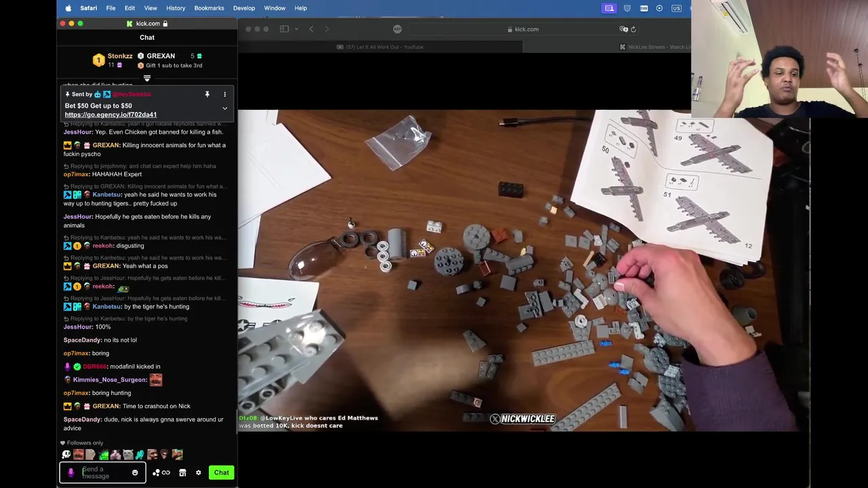The height and width of the screenshot is (488, 868).
Task: Click the shield icon in menu bar
Action: pos(627,8)
